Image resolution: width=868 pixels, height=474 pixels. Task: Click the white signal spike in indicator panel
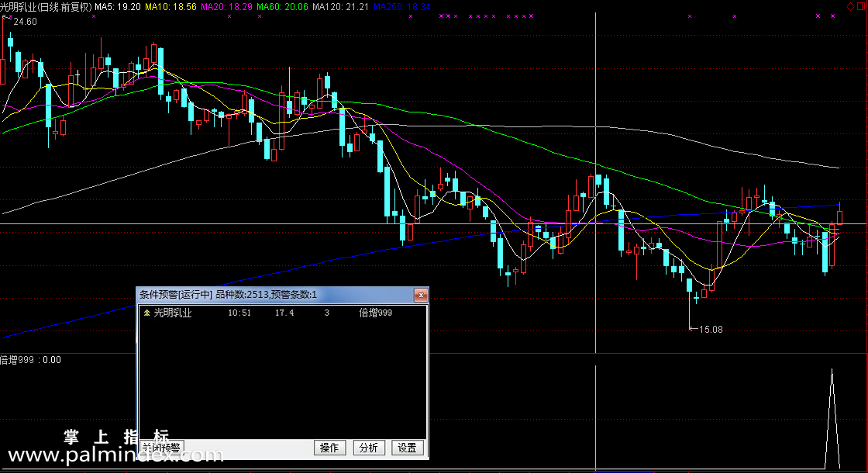click(832, 419)
